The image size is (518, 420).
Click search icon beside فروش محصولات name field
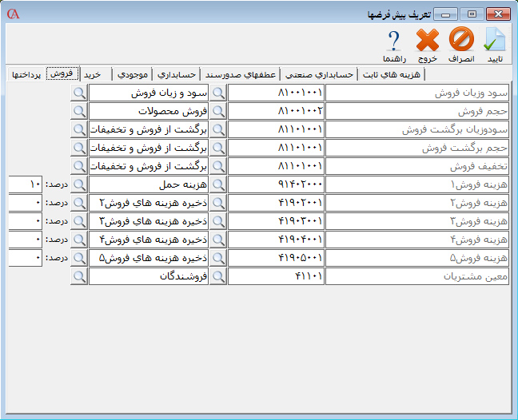tap(79, 111)
